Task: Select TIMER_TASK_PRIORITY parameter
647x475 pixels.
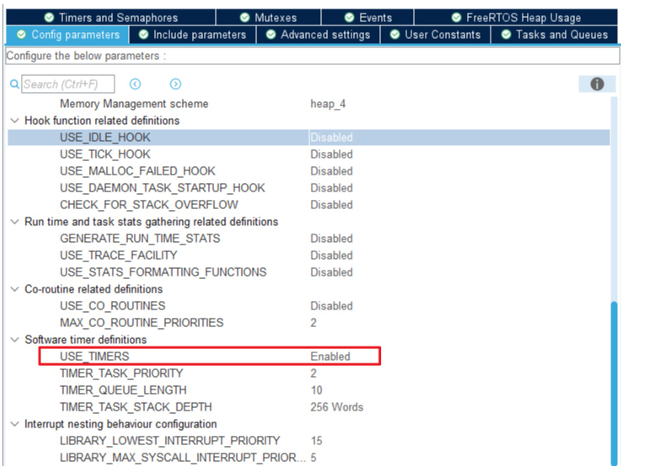Action: pyautogui.click(x=122, y=373)
